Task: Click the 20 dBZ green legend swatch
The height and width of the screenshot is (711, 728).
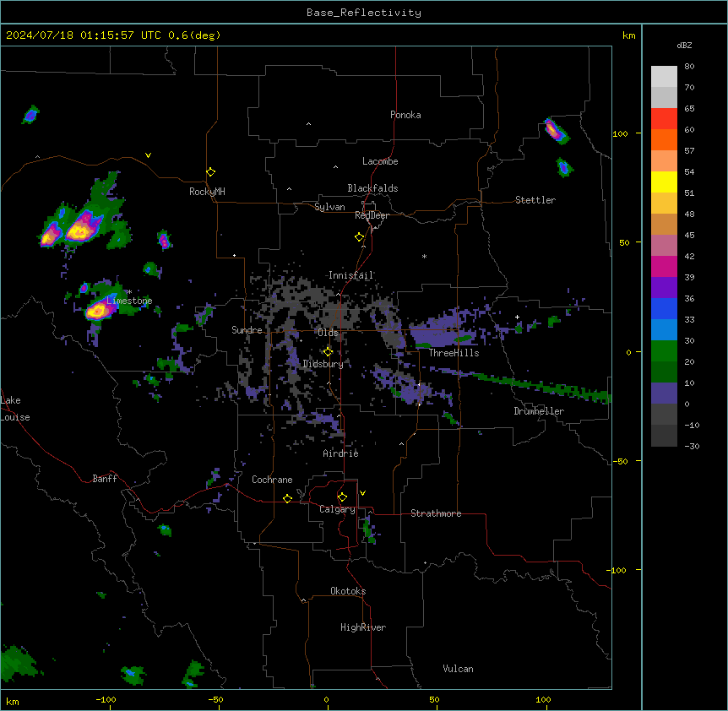Action: [664, 372]
